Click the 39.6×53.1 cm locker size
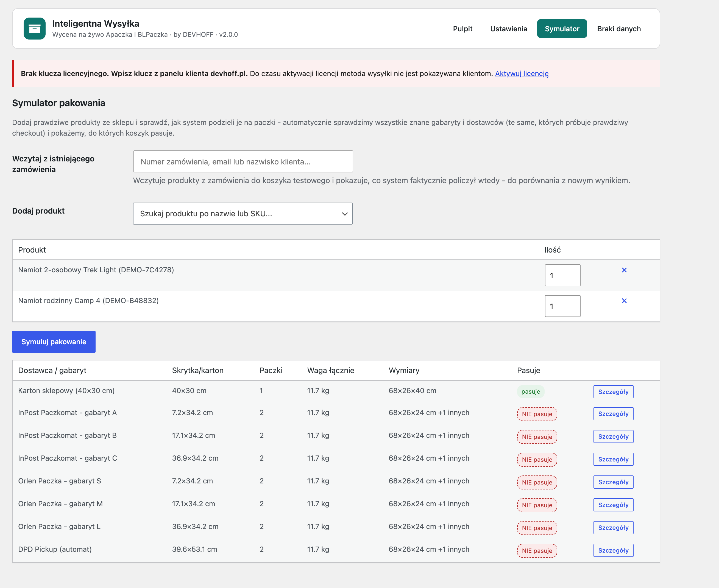 point(194,549)
